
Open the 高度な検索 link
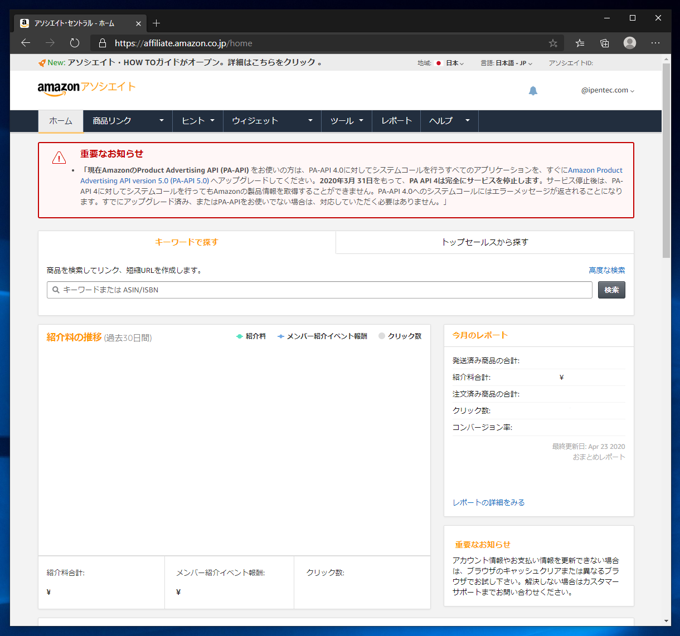[607, 270]
